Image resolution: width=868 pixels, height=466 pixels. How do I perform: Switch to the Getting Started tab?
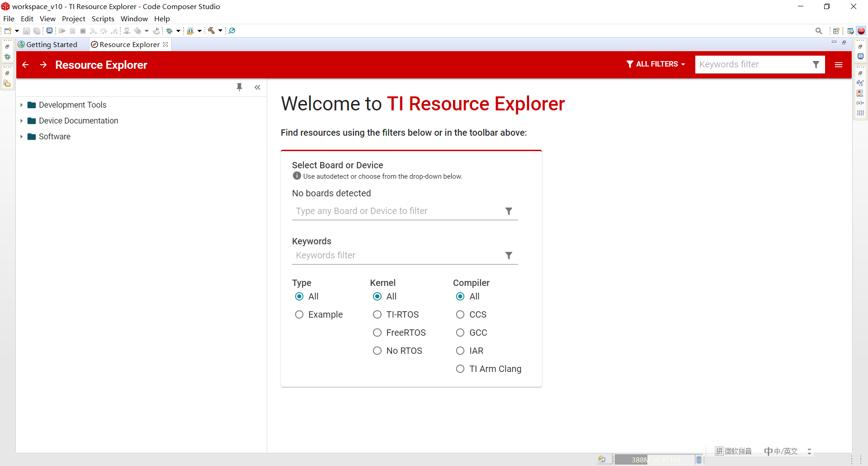(x=52, y=44)
